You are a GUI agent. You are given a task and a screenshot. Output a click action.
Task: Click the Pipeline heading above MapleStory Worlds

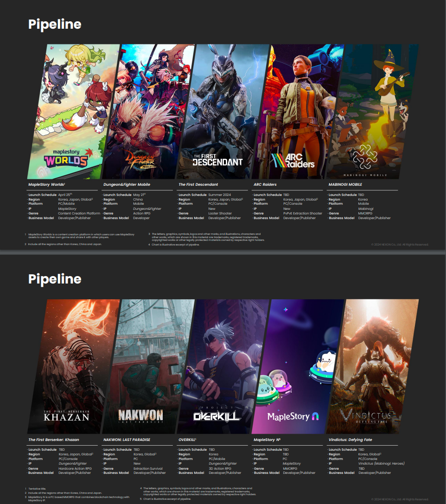(x=55, y=25)
